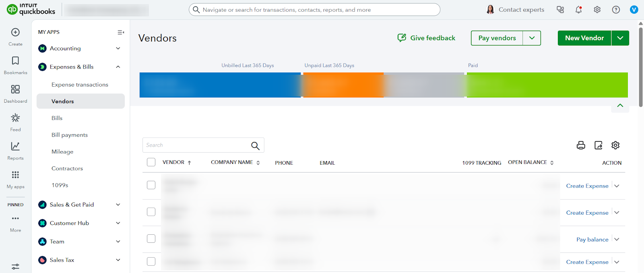Toggle the select-all vendors checkbox

(x=151, y=162)
